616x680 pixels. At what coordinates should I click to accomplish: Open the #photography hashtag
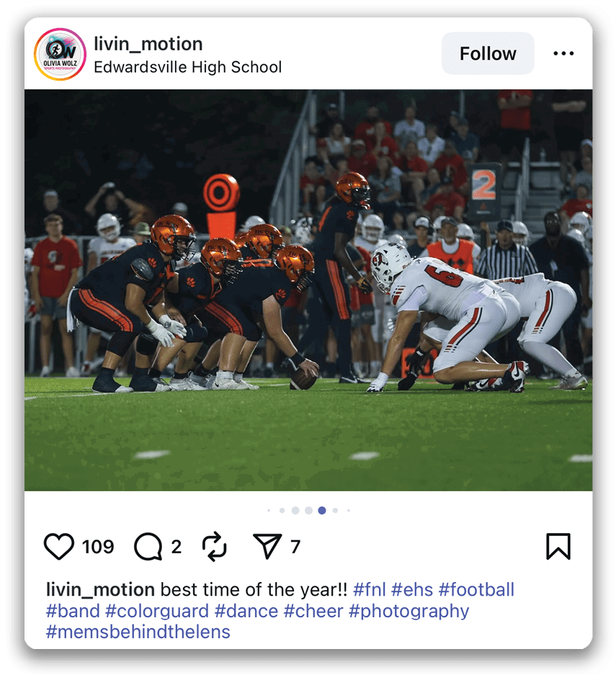(409, 611)
